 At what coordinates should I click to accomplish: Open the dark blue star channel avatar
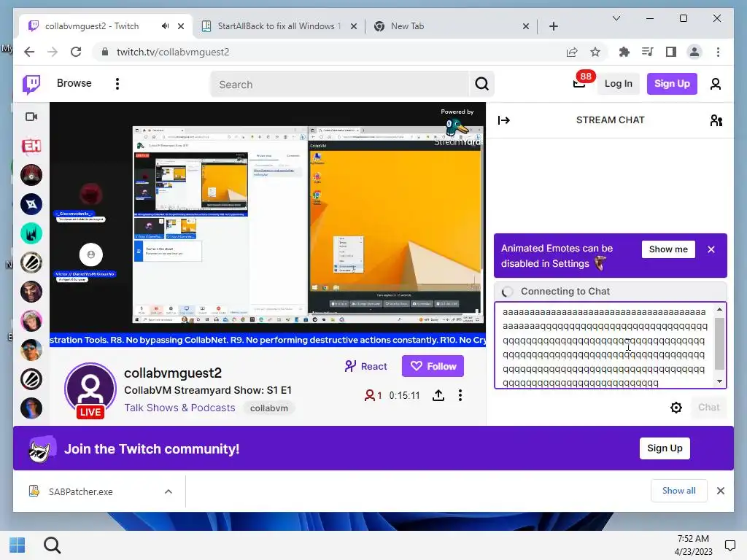pyautogui.click(x=31, y=204)
